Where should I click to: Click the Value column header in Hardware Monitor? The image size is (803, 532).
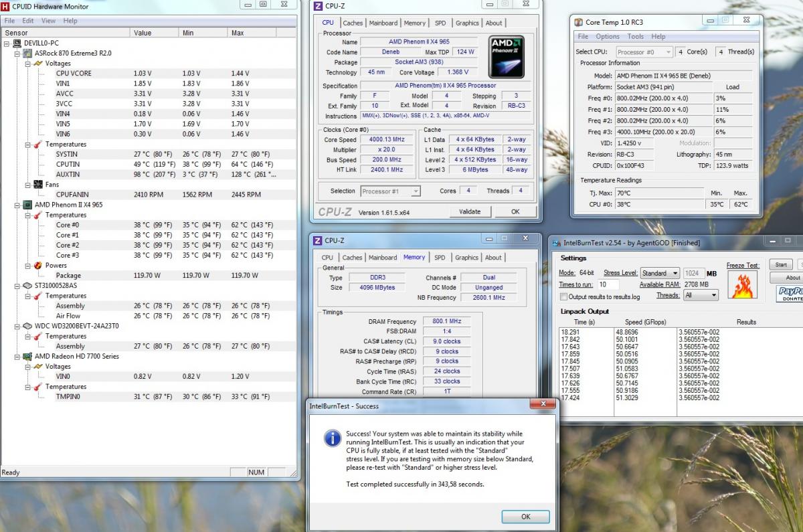point(155,33)
